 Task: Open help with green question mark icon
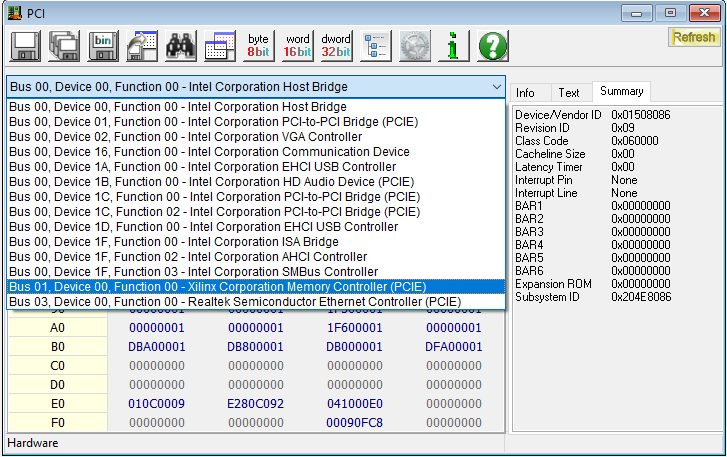click(x=492, y=46)
